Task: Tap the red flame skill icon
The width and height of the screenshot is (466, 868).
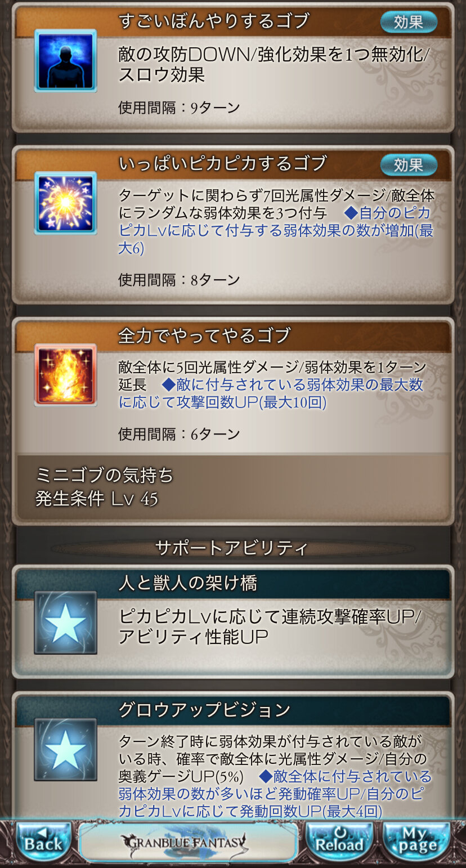Action: tap(65, 374)
